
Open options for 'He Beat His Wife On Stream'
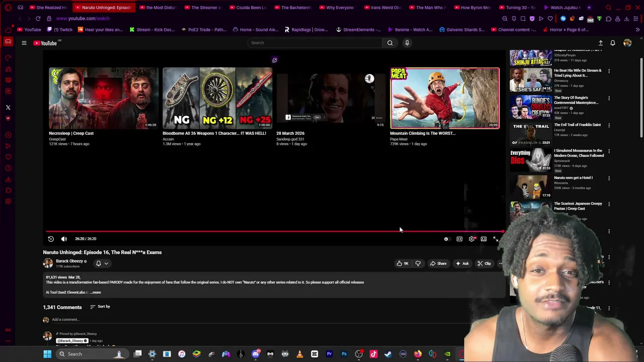tap(609, 71)
